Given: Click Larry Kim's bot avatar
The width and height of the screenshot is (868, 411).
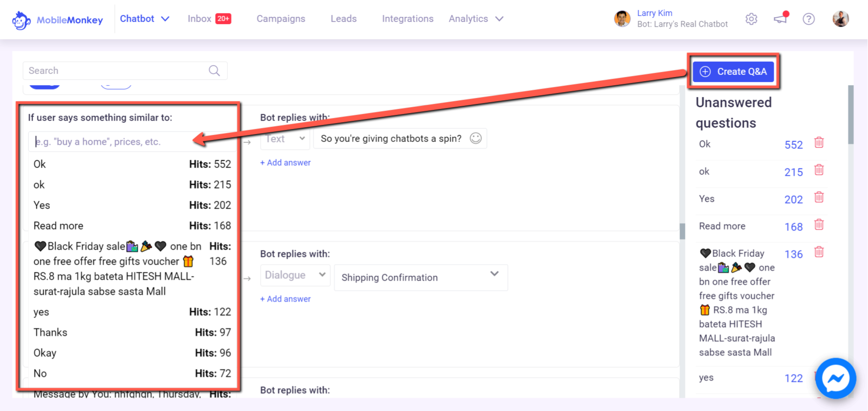Looking at the screenshot, I should [622, 19].
